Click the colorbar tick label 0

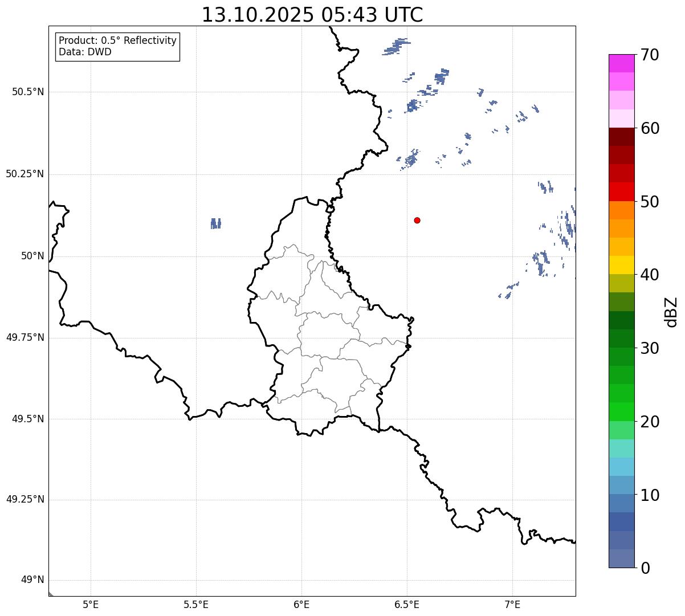[645, 568]
